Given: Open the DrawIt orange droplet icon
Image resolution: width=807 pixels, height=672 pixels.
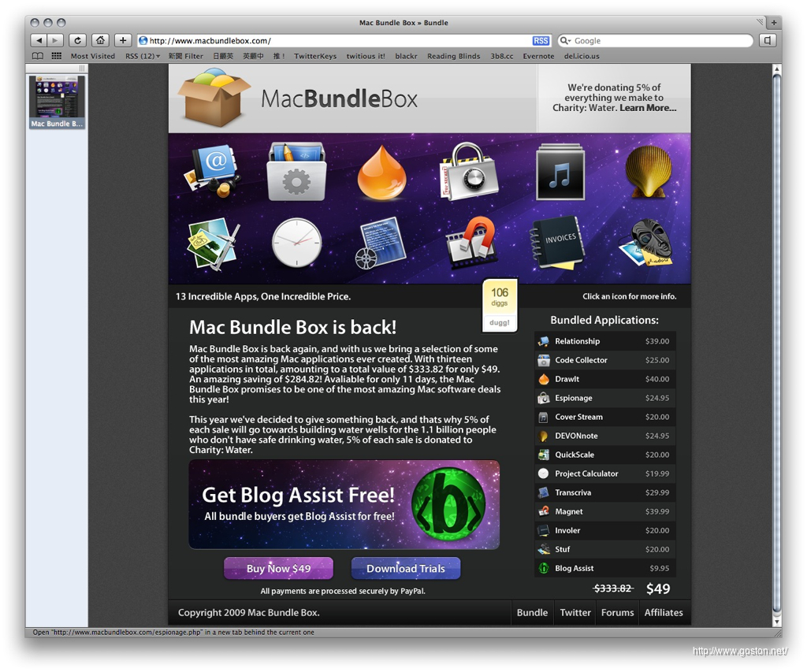Looking at the screenshot, I should pos(381,173).
